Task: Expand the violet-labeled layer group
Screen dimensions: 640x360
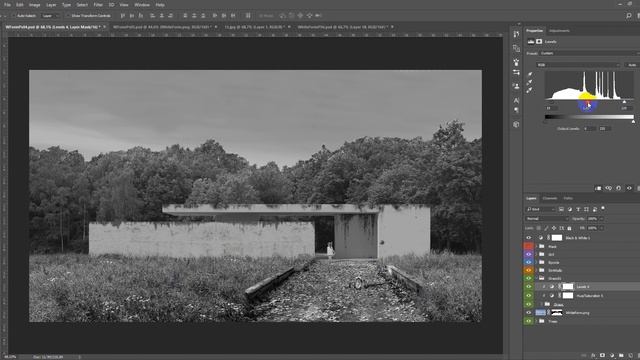Action: pyautogui.click(x=536, y=254)
